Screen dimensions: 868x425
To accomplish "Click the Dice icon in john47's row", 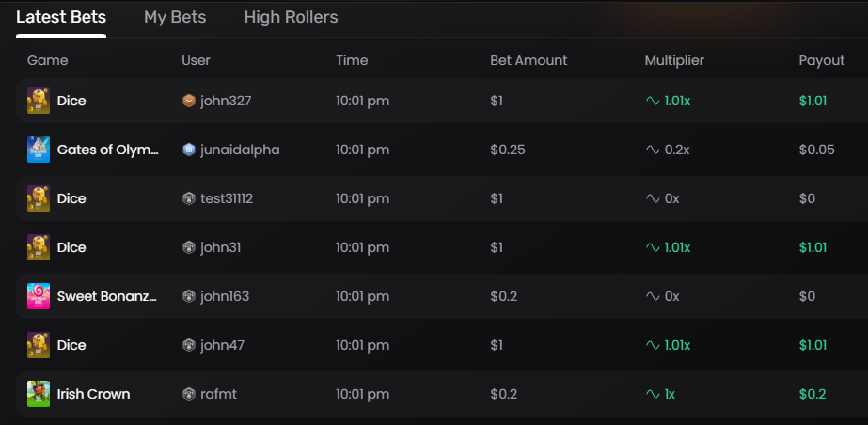I will coord(39,345).
